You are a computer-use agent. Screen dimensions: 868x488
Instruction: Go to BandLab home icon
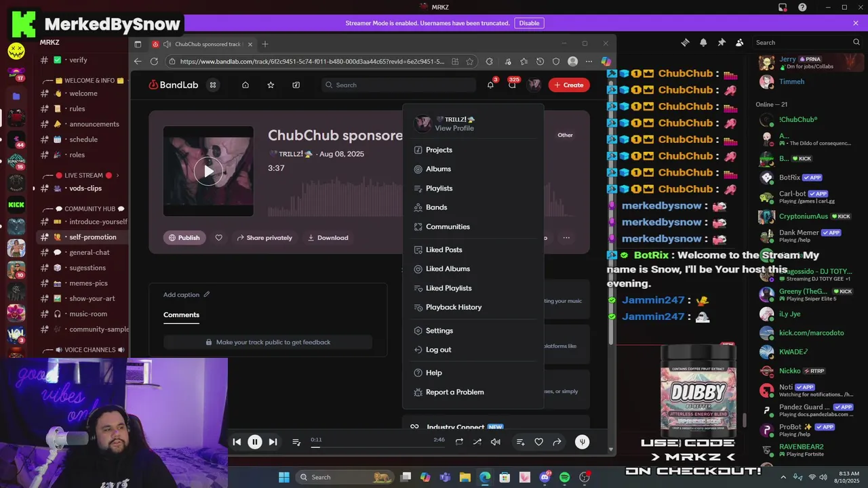[x=245, y=85]
